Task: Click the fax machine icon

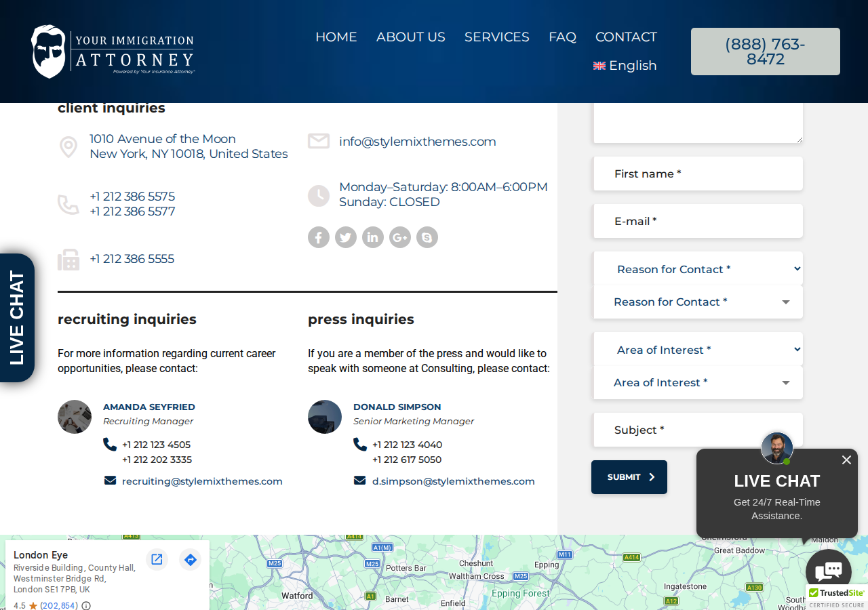Action: (68, 260)
